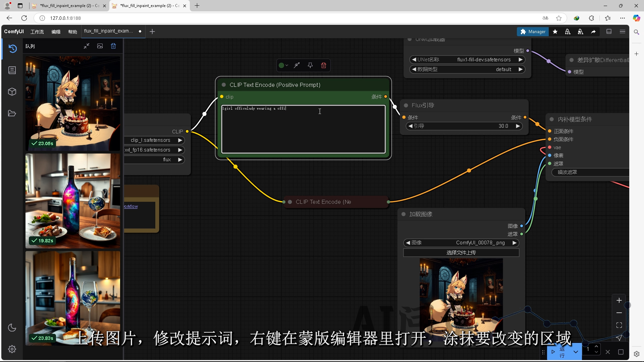Expand the run button dropdown arrow
644x362 pixels.
(x=576, y=352)
